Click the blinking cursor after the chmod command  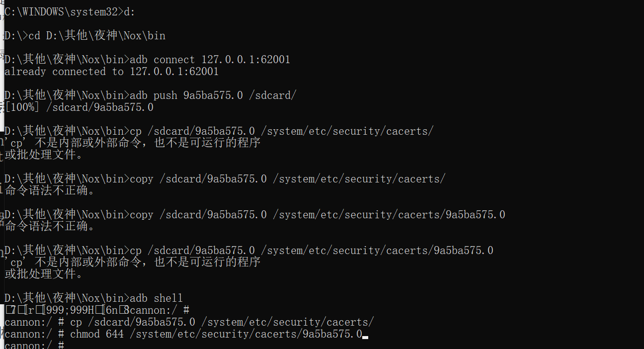pyautogui.click(x=365, y=337)
